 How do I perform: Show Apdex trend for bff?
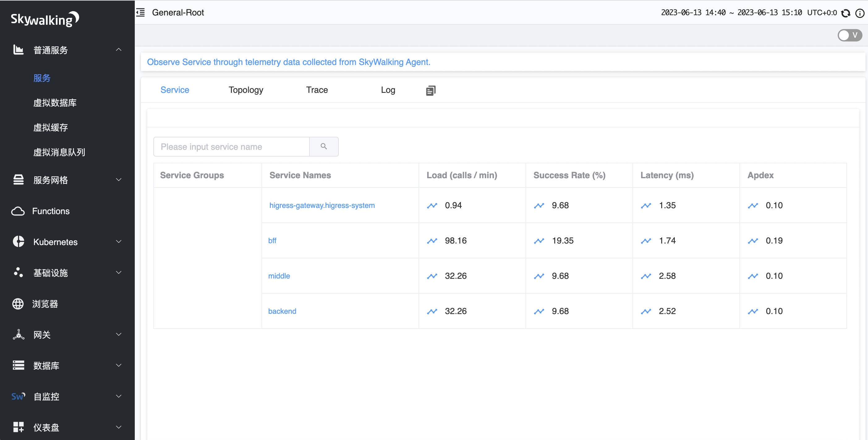[753, 241]
